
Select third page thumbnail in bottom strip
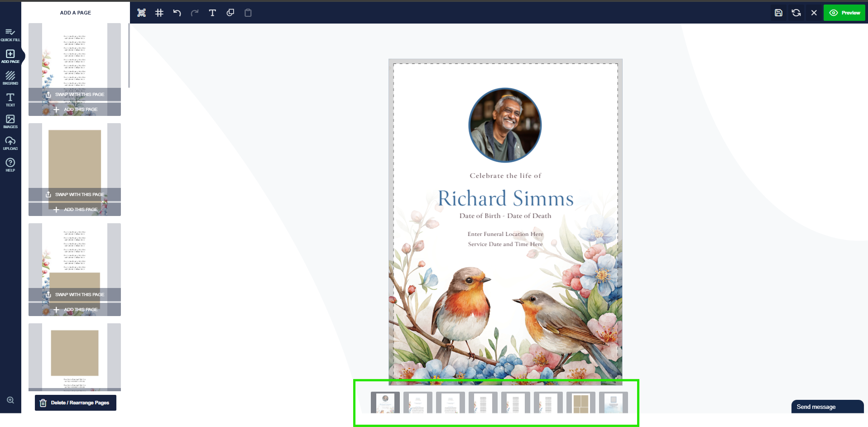point(451,403)
